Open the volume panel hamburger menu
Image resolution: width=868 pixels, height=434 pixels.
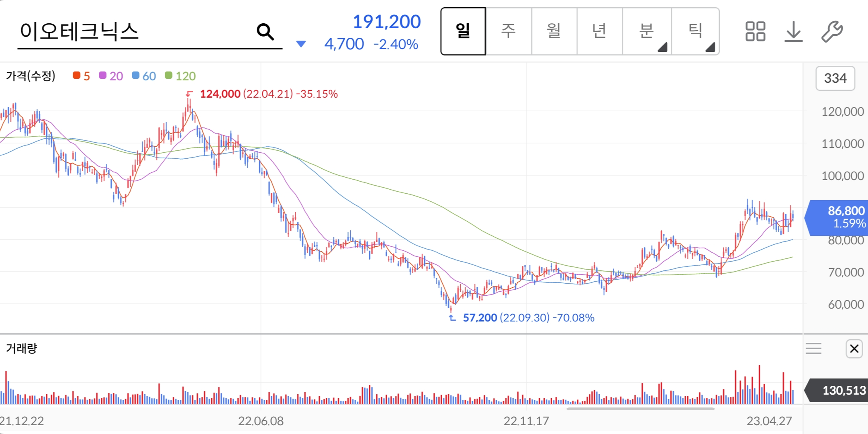pos(813,348)
